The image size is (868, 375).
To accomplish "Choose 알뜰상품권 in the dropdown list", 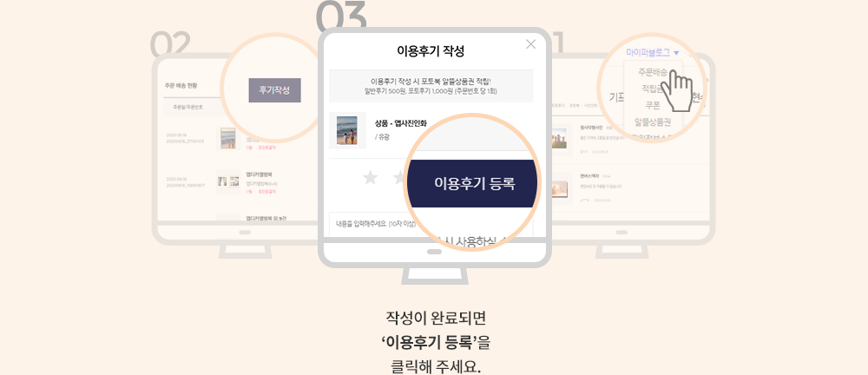I will 653,122.
